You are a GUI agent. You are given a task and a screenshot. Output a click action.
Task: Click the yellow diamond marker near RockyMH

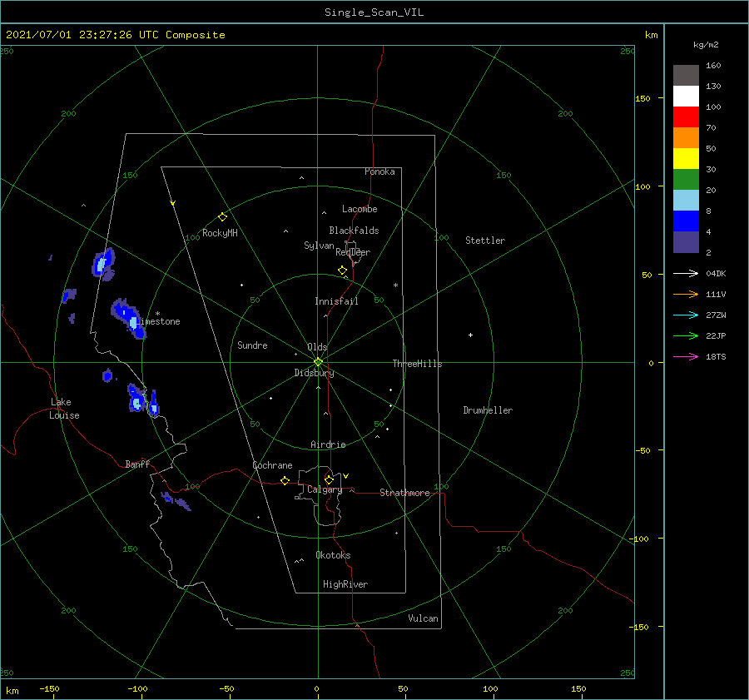point(222,217)
